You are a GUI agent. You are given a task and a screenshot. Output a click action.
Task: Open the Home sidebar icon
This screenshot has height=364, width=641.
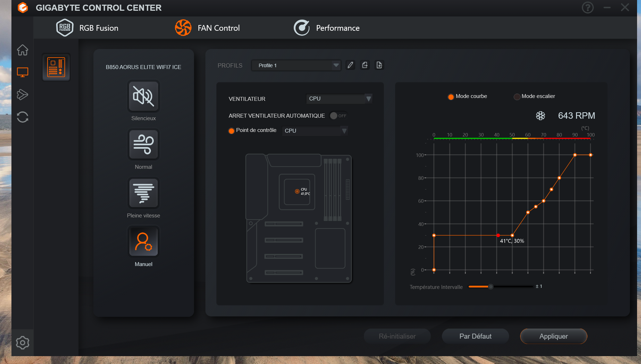pos(23,50)
